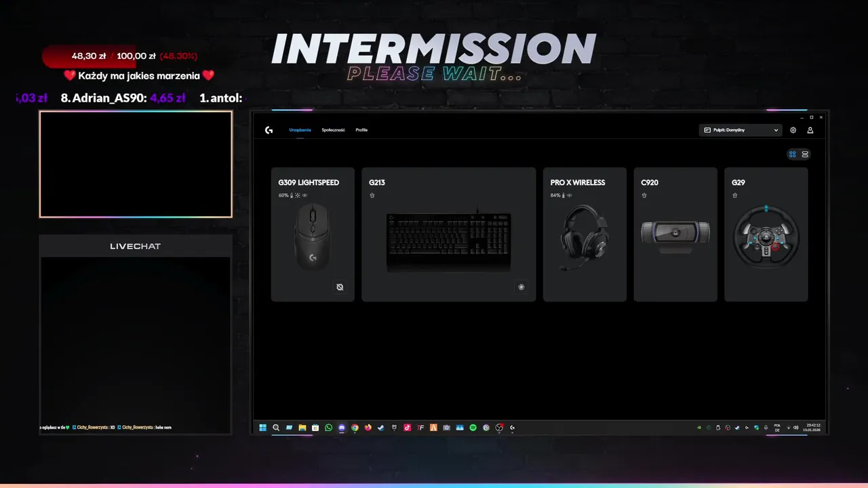Open Spotify from taskbar
868x488 pixels.
[x=473, y=428]
